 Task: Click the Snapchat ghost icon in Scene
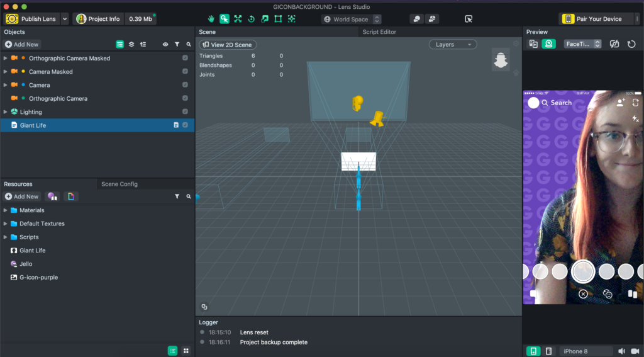point(501,60)
